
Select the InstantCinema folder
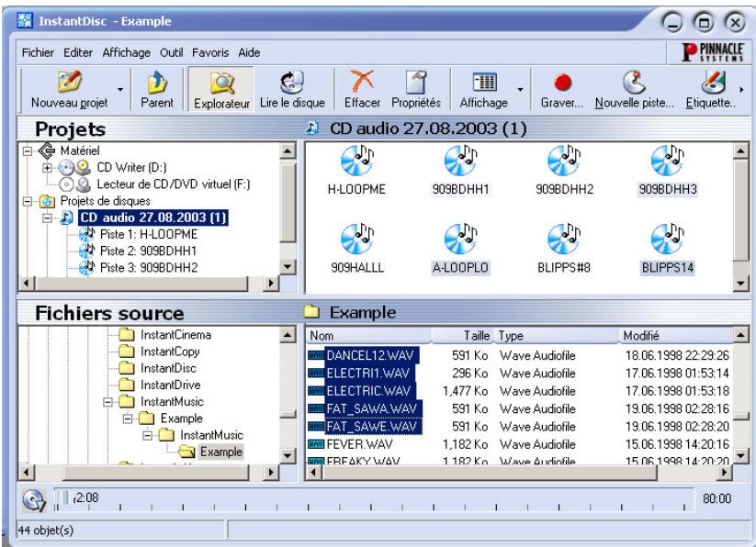pos(165,335)
